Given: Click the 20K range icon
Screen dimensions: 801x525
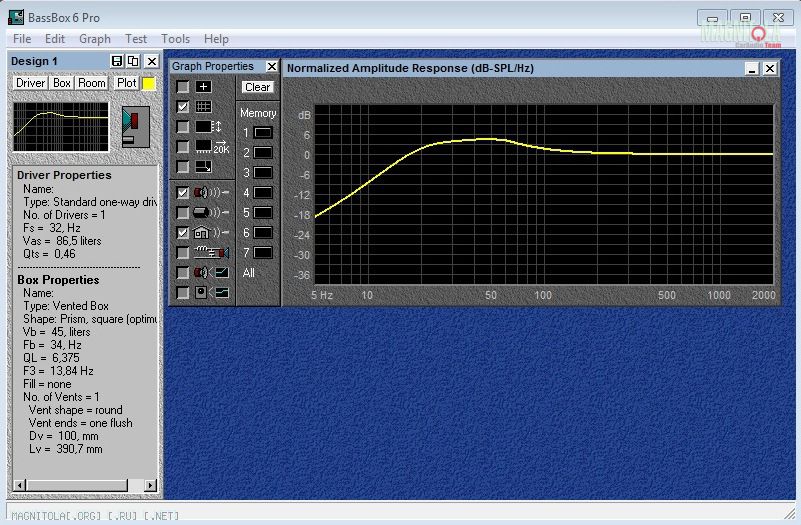Looking at the screenshot, I should pyautogui.click(x=213, y=147).
